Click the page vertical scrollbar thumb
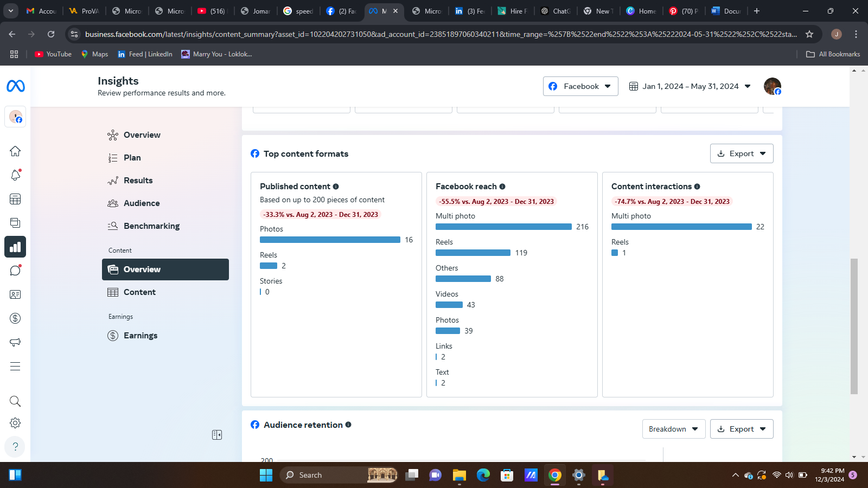This screenshot has width=868, height=488. tap(854, 325)
